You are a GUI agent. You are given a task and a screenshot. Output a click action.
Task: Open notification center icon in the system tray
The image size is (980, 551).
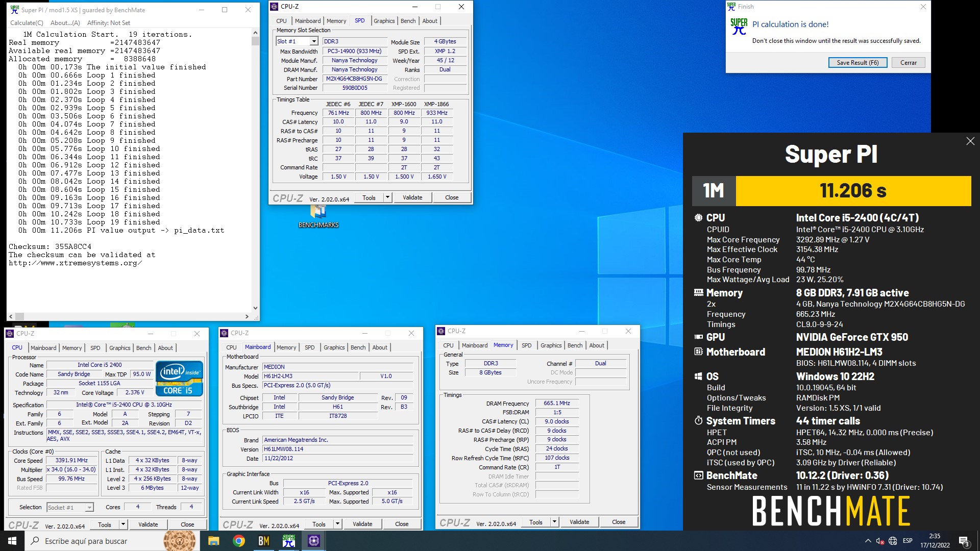tap(964, 541)
